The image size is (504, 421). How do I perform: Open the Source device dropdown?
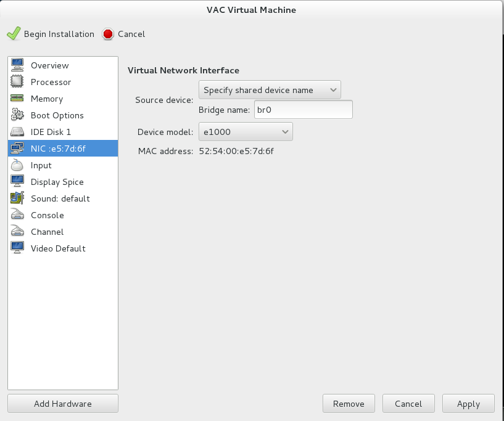[x=270, y=90]
